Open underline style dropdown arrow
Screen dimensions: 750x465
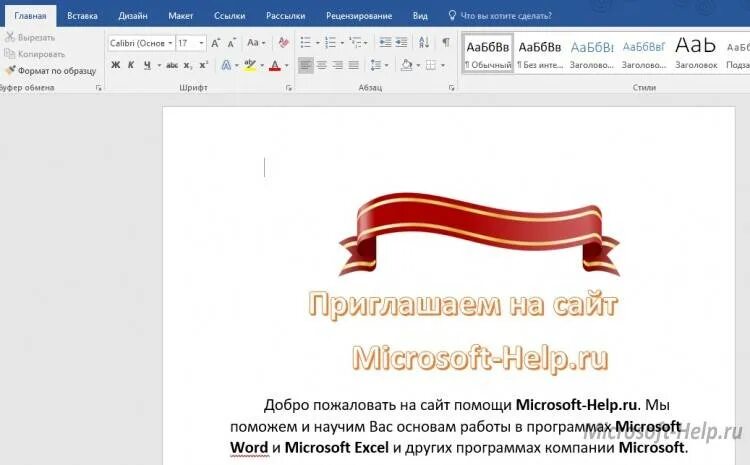(x=159, y=66)
